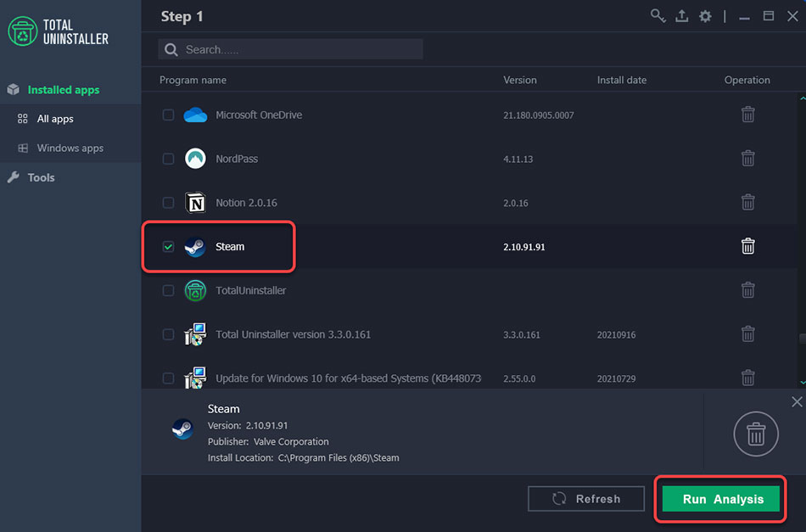This screenshot has height=532, width=806.
Task: Click installer icon of Total Uninstaller version 3.3.0.161
Action: tap(195, 334)
